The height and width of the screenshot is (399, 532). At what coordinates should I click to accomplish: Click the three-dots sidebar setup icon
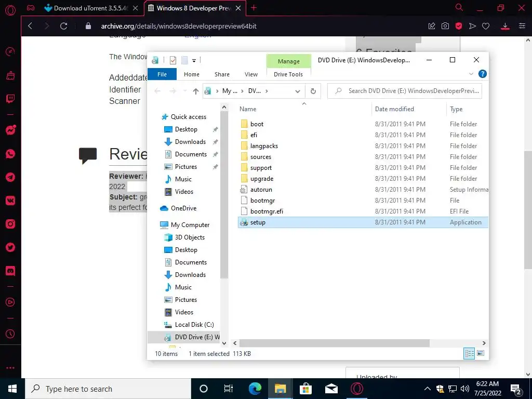[10, 368]
